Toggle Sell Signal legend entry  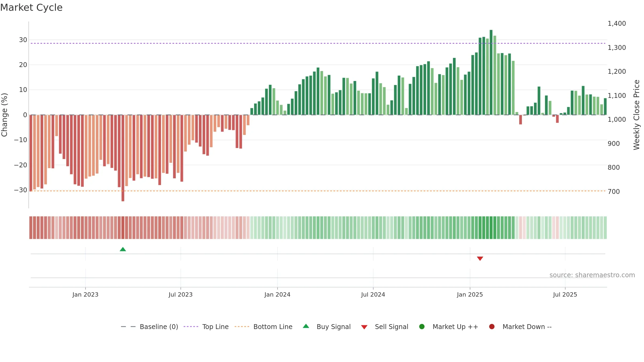(385, 327)
